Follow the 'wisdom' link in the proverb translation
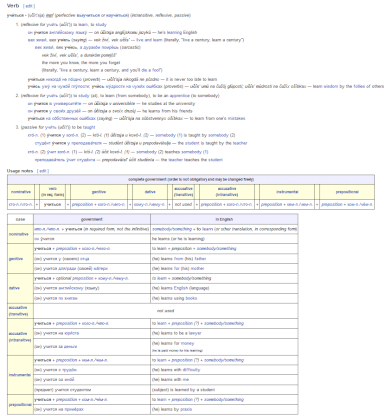Viewport: 391px width, 420px height. 331,86
